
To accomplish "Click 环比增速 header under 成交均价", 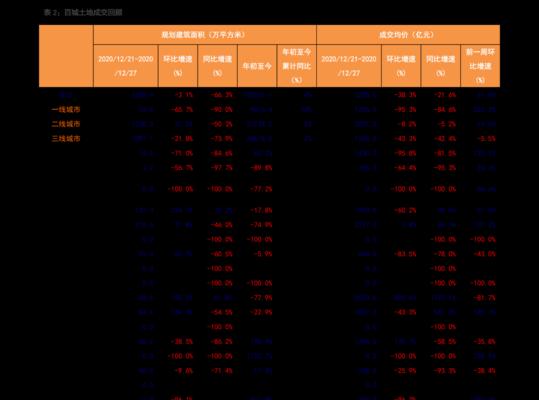I will pyautogui.click(x=401, y=66).
